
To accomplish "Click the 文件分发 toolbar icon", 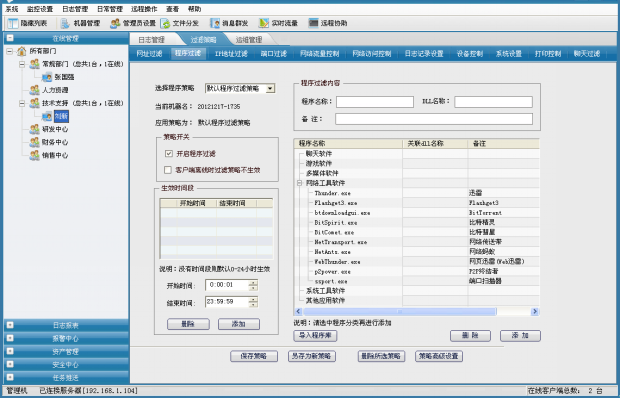I will [165, 23].
